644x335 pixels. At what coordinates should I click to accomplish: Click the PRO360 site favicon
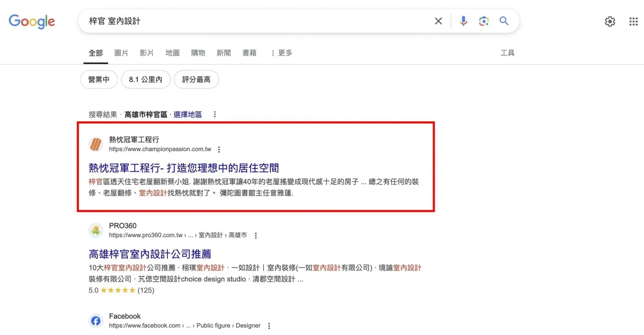pos(96,230)
